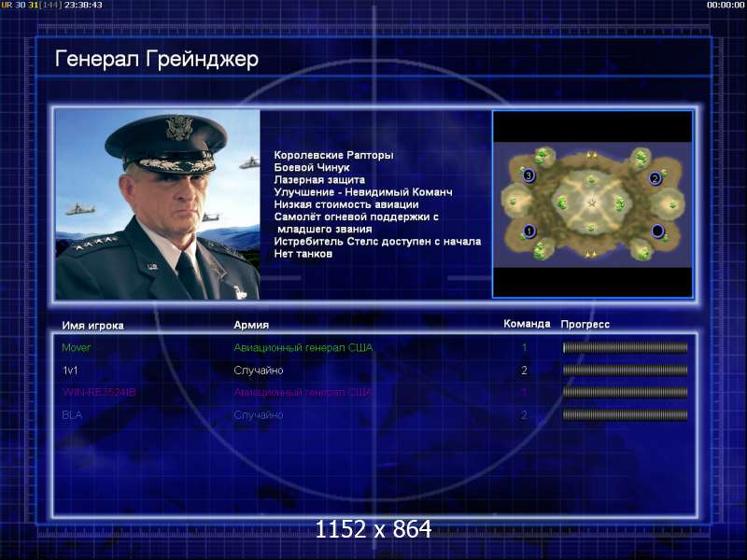Viewport: 747px width, 560px height.
Task: Click the unnumbered black start position marker
Action: tap(657, 231)
